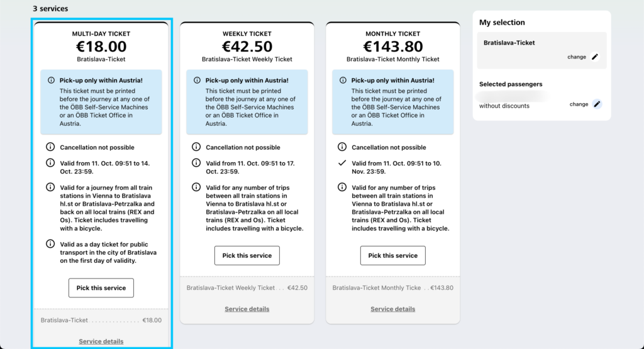Change the selected Bratislava-Ticket

point(577,57)
